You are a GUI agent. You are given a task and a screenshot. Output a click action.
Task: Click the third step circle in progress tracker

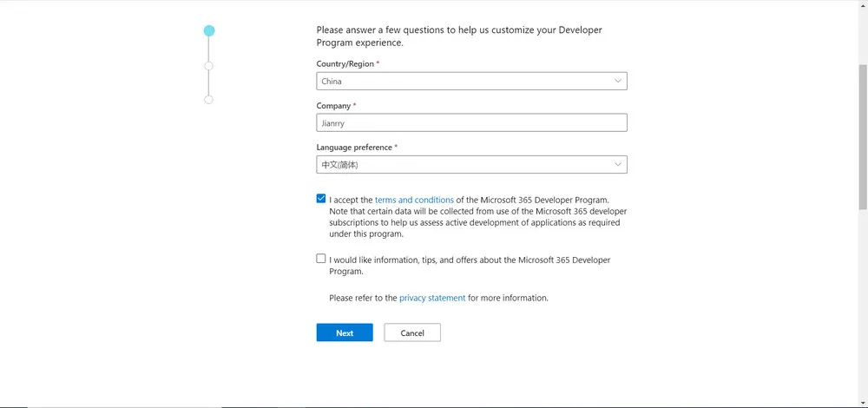[x=208, y=100]
